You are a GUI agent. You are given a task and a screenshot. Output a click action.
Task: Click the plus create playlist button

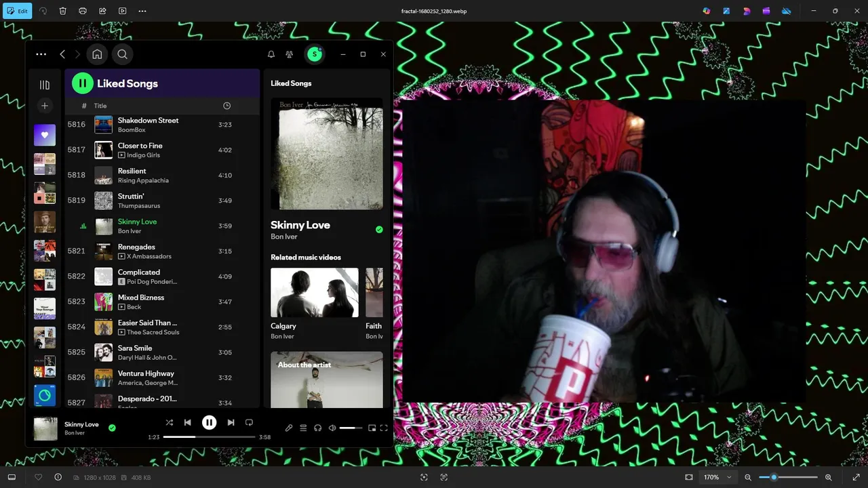point(45,106)
